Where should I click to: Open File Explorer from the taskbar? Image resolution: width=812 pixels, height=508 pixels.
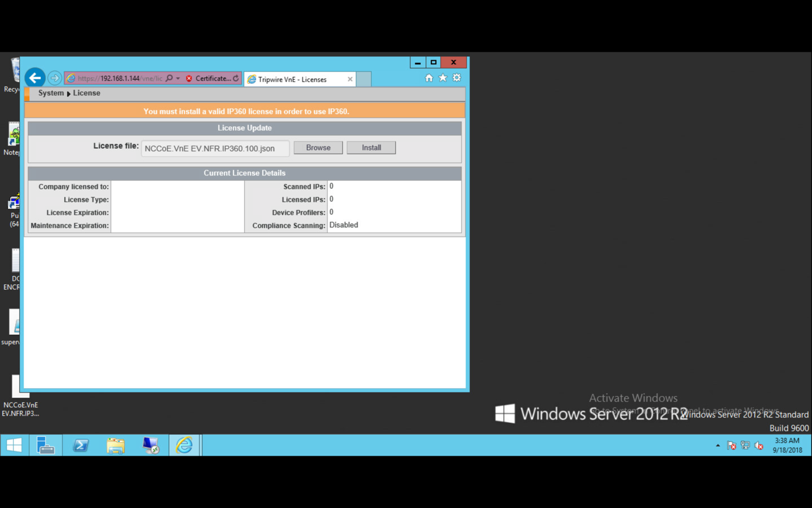click(x=116, y=445)
